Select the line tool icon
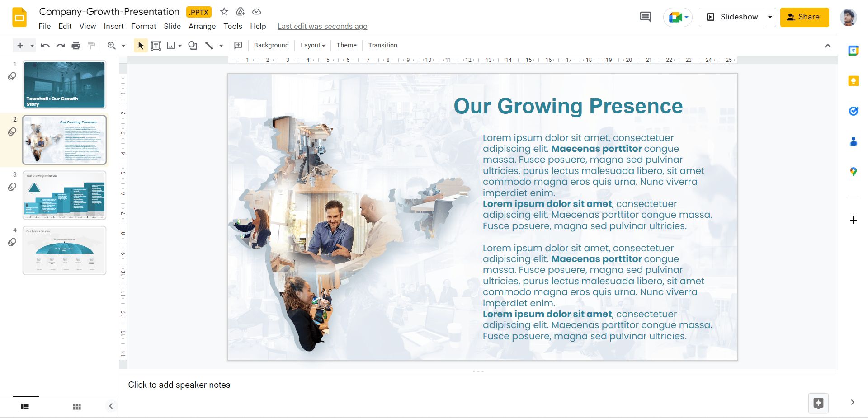Image resolution: width=868 pixels, height=418 pixels. tap(209, 45)
